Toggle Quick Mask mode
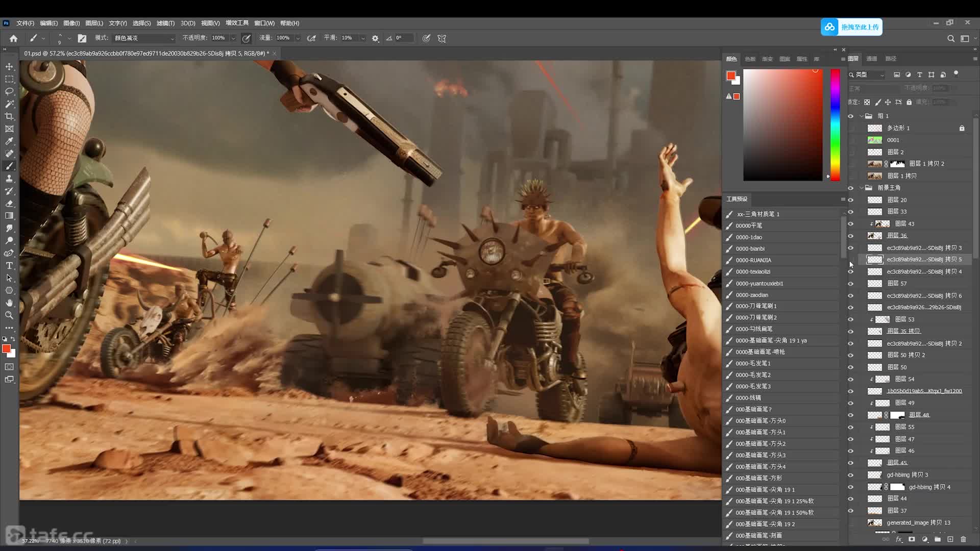This screenshot has width=980, height=551. click(9, 367)
